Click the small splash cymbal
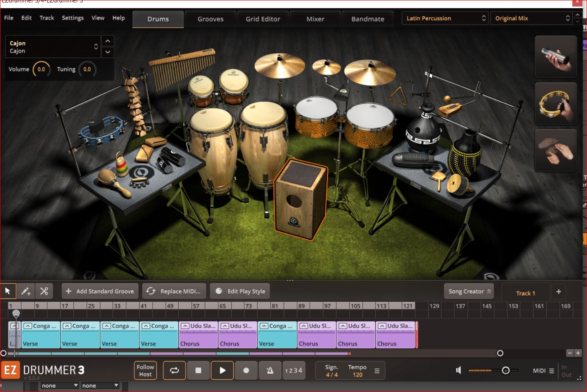Image resolution: width=587 pixels, height=392 pixels. tap(326, 67)
